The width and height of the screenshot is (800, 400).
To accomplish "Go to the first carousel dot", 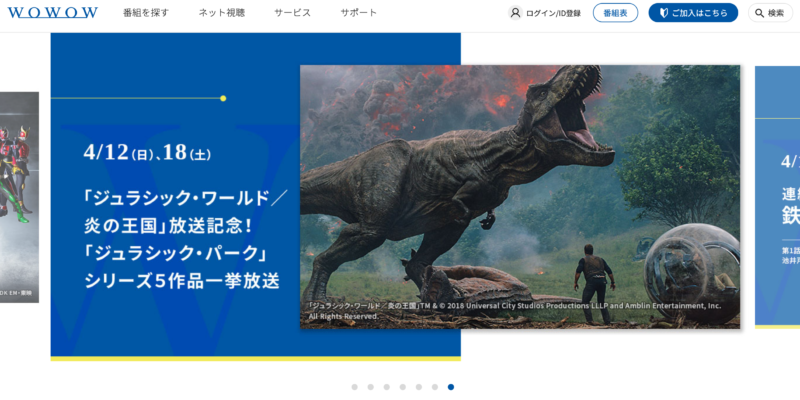I will [x=355, y=387].
